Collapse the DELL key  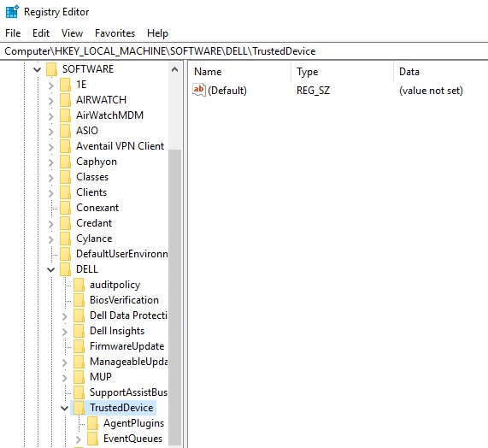[50, 269]
